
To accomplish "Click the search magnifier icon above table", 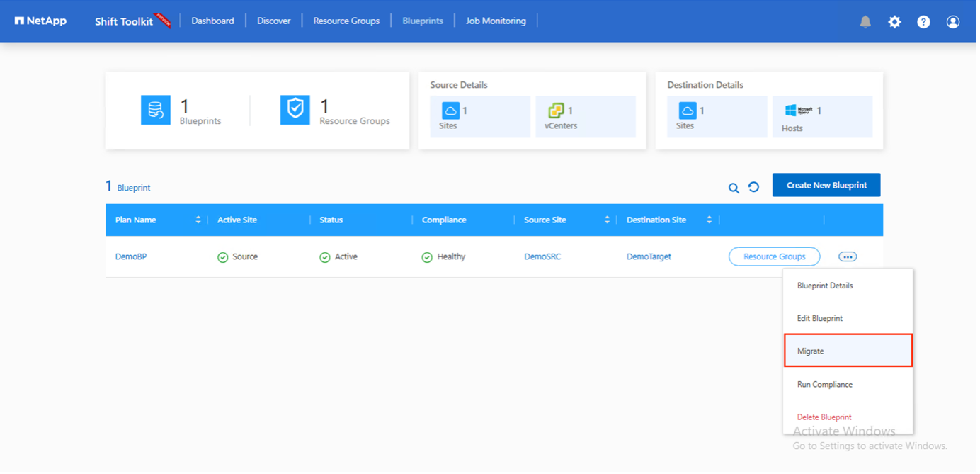I will (734, 188).
